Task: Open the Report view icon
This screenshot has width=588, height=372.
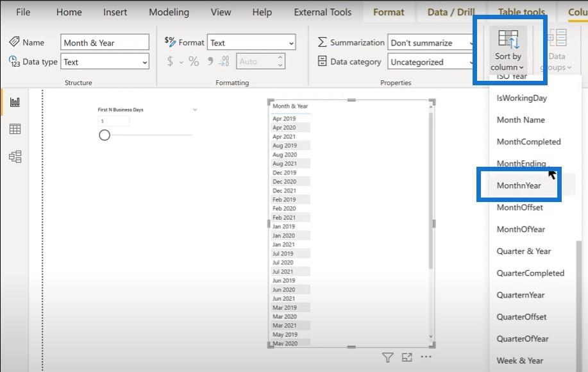Action: [15, 102]
